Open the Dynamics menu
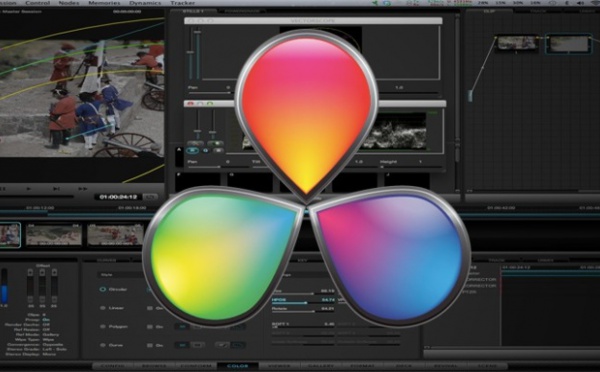600x372 pixels. [145, 3]
